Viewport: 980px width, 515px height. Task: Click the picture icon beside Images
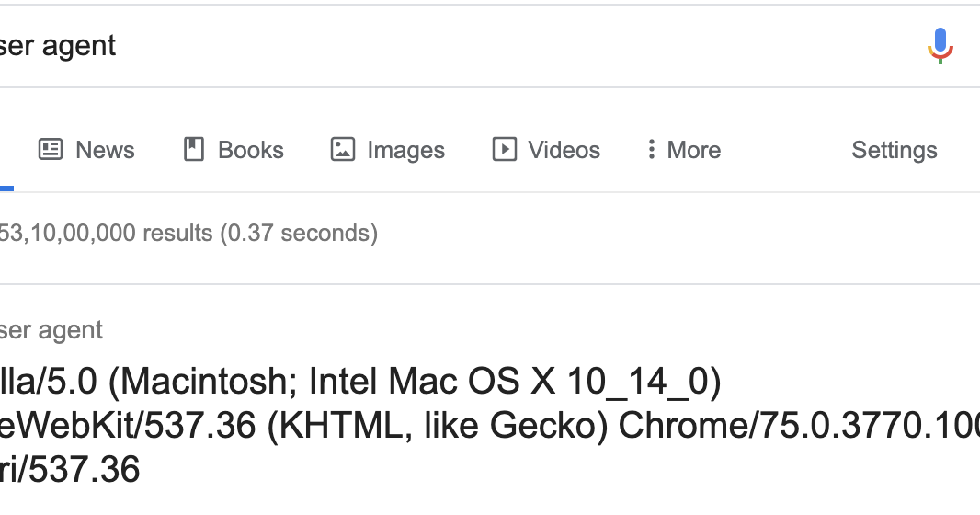[x=343, y=150]
